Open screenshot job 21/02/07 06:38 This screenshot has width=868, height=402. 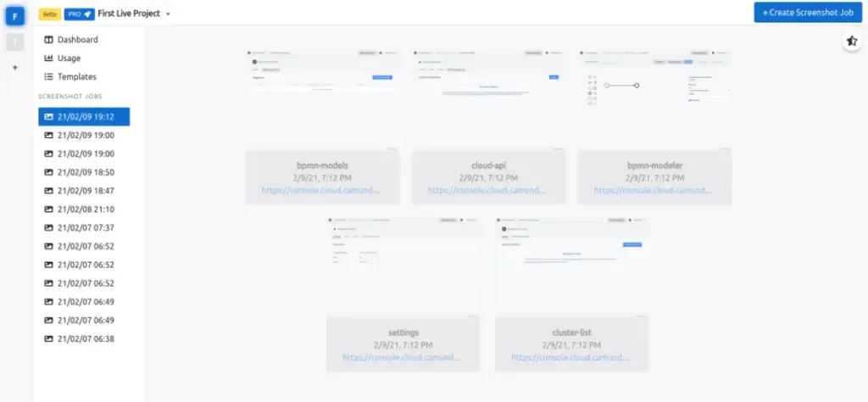point(85,339)
